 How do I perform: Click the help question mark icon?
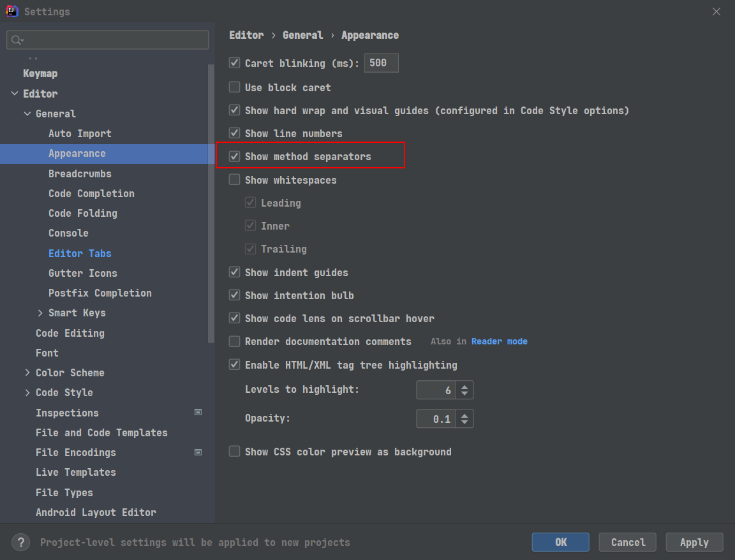click(x=20, y=542)
